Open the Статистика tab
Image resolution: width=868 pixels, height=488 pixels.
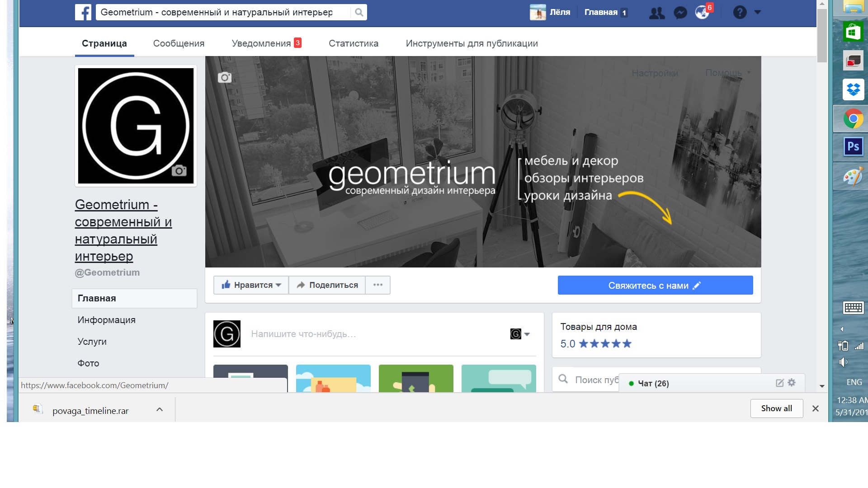point(353,43)
